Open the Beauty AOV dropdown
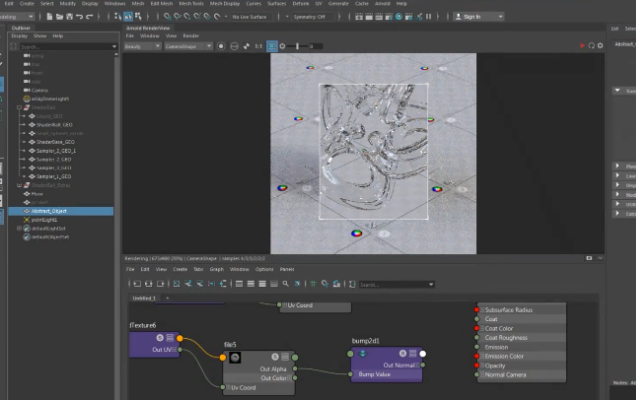This screenshot has width=636, height=400. (x=140, y=46)
